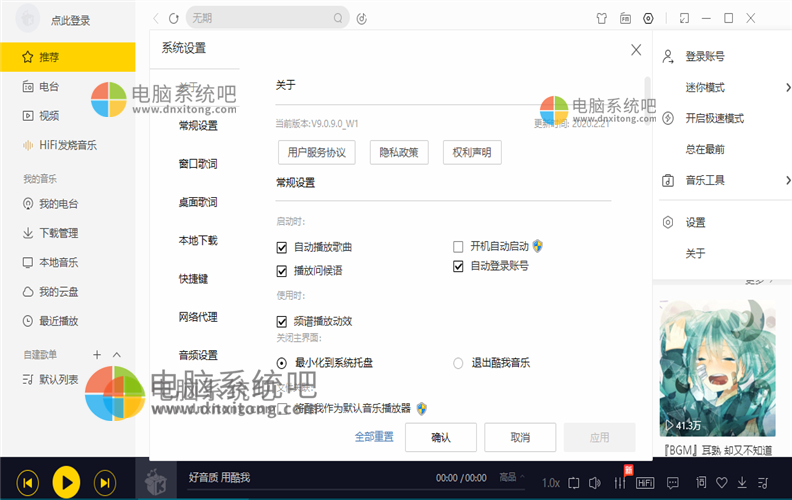This screenshot has width=792, height=500.
Task: Open the comments bubble icon in the player bar
Action: (x=673, y=483)
